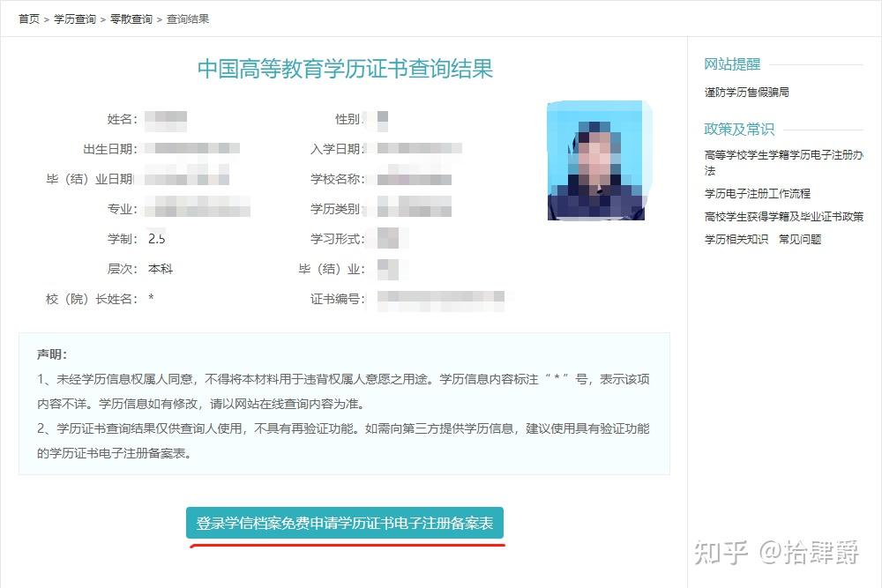882x588 pixels.
Task: Open the 首页 breadcrumb link
Action: pyautogui.click(x=29, y=19)
